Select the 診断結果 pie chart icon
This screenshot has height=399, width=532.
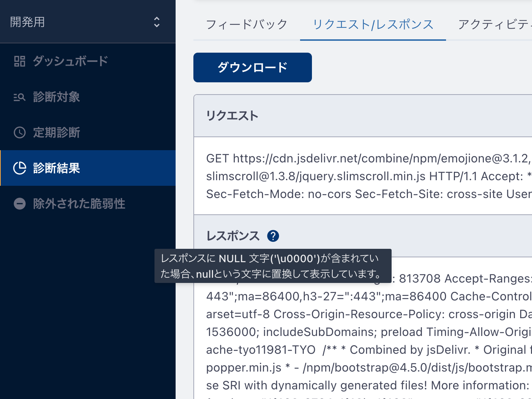click(x=20, y=168)
